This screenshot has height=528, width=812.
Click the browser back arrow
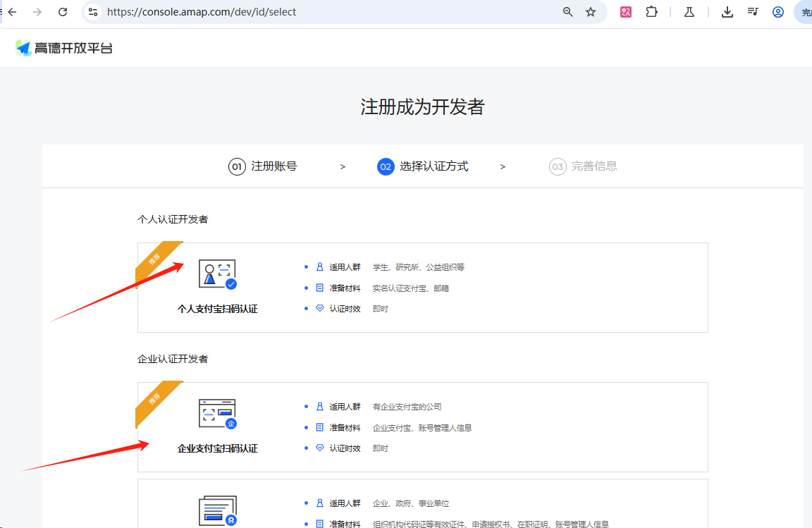(13, 12)
